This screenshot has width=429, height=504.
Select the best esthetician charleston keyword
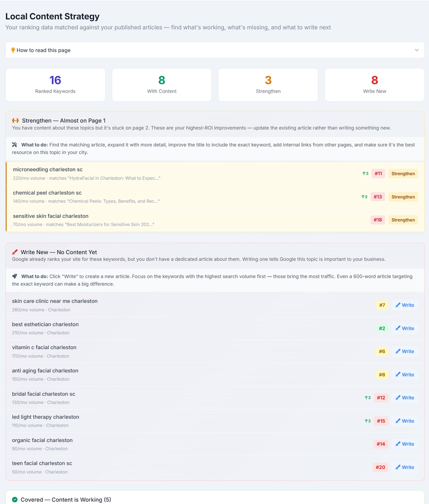45,324
